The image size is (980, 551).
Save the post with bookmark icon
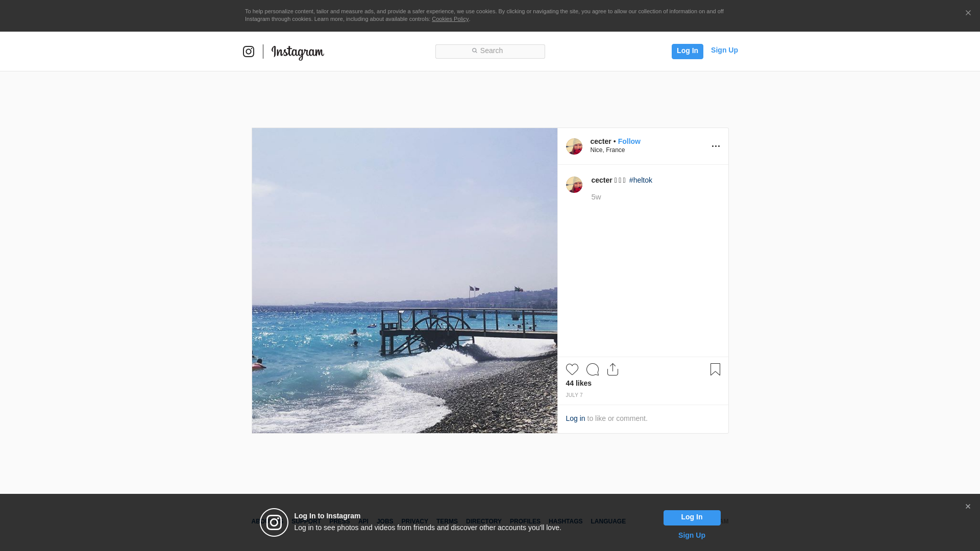(x=715, y=369)
